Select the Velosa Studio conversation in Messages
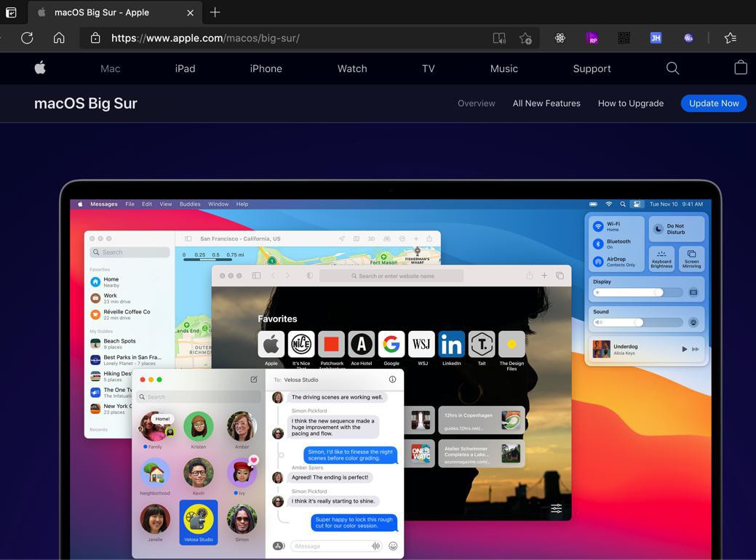Image resolution: width=756 pixels, height=560 pixels. point(198,522)
